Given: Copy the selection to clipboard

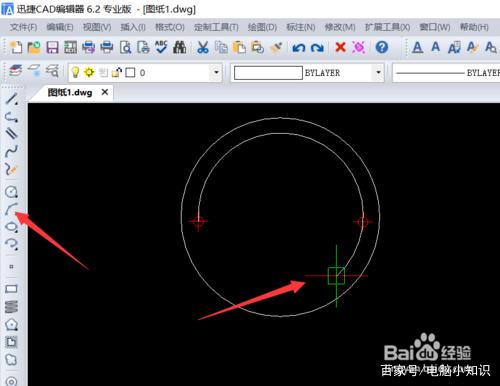Looking at the screenshot, I should tap(221, 47).
